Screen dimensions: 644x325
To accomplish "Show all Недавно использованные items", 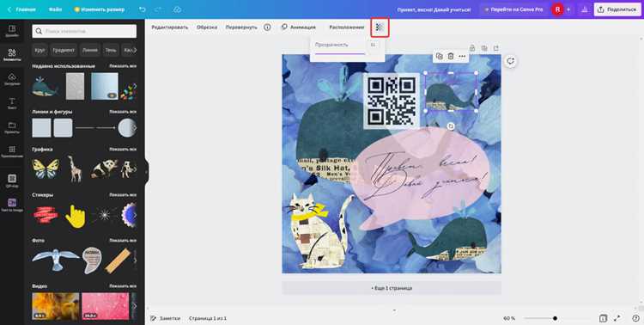I will pyautogui.click(x=123, y=66).
